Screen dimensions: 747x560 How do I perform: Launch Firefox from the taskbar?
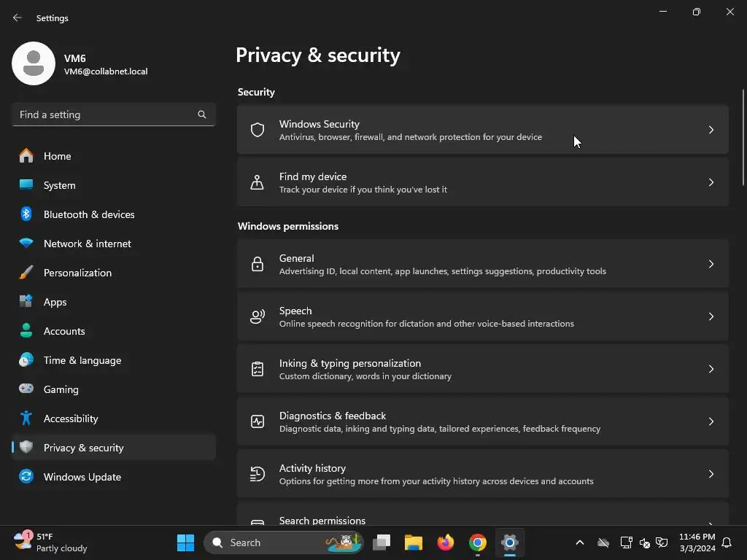446,542
